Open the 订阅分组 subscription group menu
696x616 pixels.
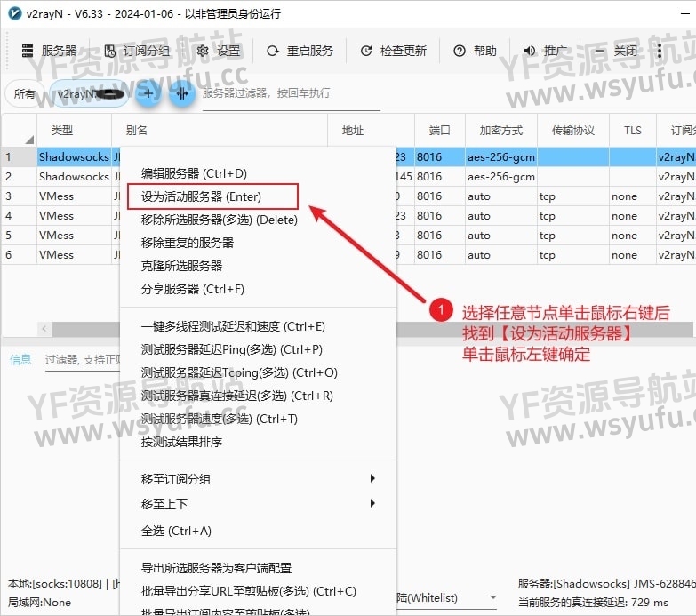pos(137,51)
